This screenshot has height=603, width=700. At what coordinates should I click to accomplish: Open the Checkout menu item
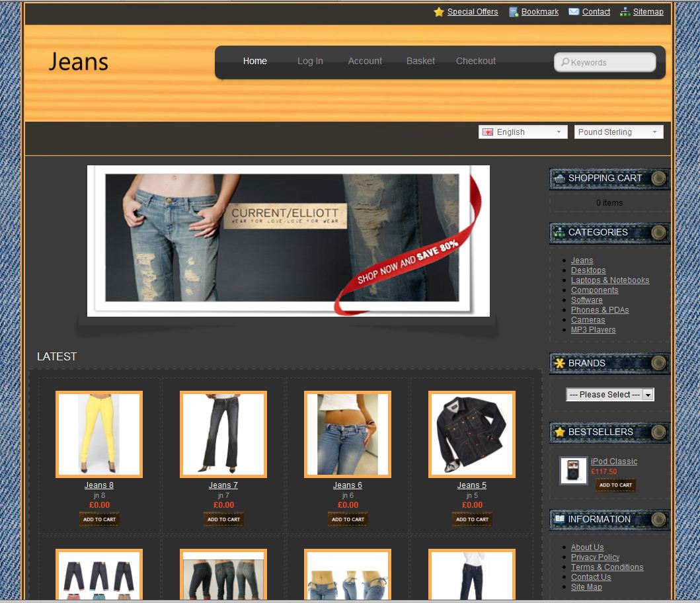pos(475,61)
